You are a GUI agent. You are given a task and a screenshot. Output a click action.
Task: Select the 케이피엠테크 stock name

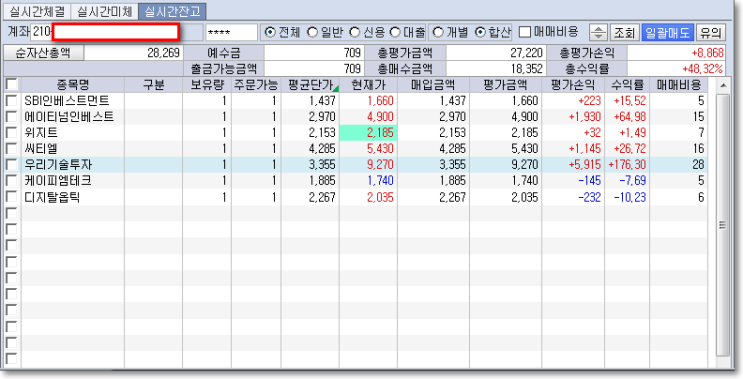pos(58,181)
